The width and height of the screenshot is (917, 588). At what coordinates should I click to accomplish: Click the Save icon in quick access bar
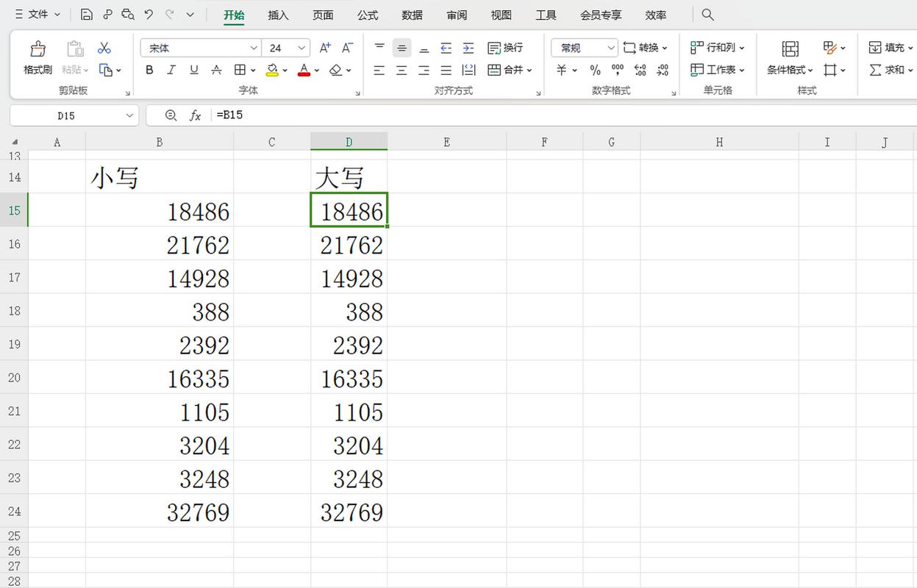(87, 15)
